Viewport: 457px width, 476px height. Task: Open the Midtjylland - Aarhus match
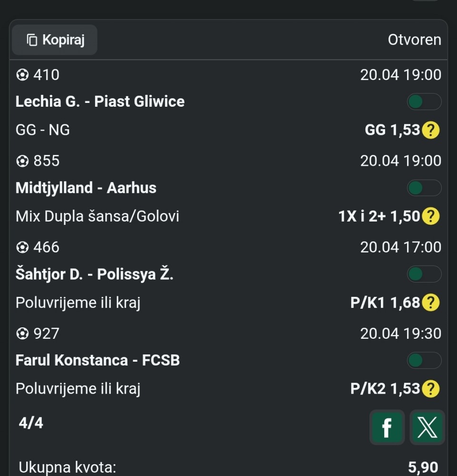[86, 188]
